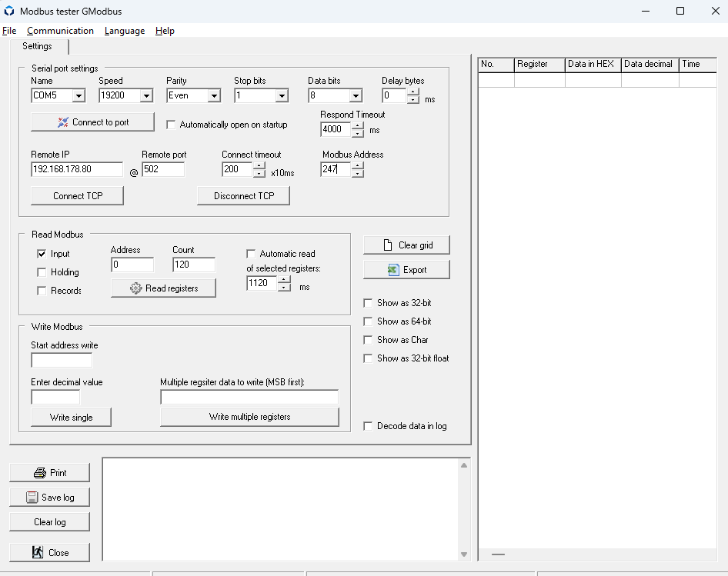Click the Clear grid page icon

(389, 245)
